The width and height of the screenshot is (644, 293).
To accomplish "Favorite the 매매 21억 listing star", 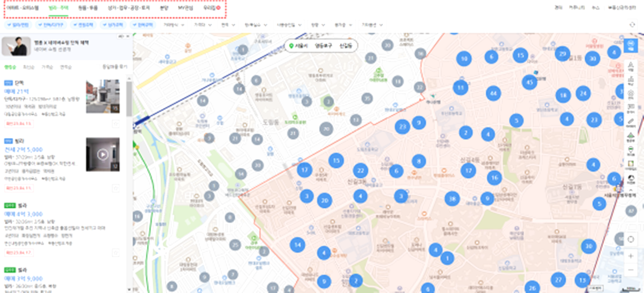I will pyautogui.click(x=116, y=124).
